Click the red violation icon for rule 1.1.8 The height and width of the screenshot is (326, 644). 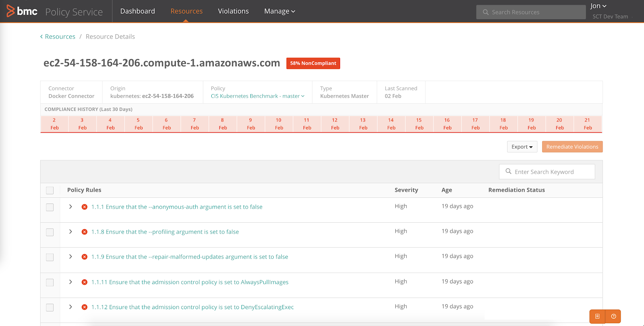click(x=85, y=232)
